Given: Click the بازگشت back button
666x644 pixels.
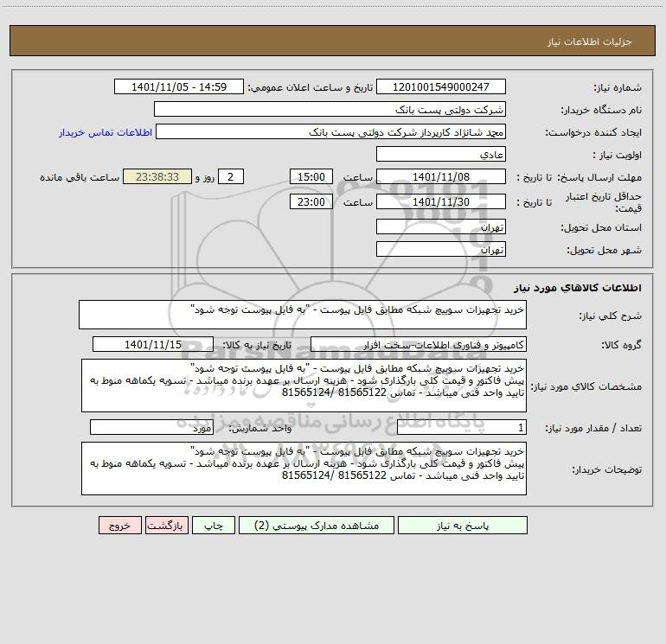Looking at the screenshot, I should [166, 526].
